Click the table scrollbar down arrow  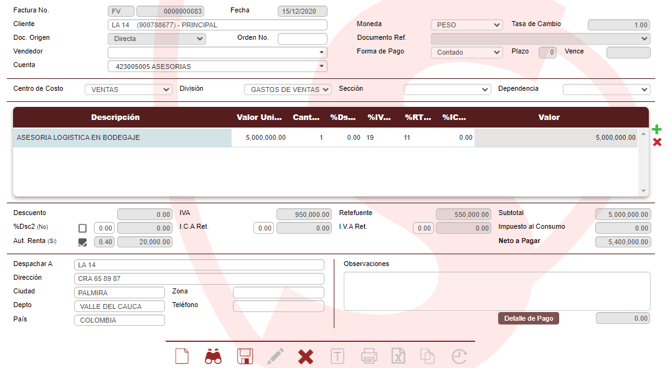644,191
